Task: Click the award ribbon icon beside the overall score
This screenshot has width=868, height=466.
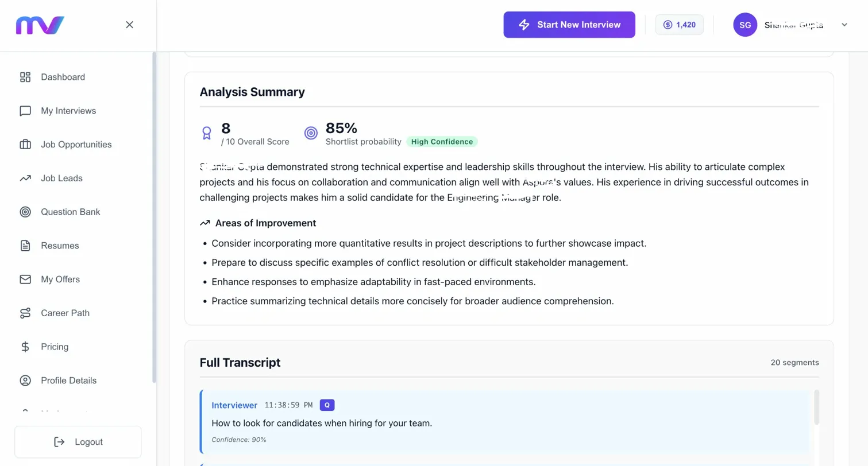Action: 207,133
